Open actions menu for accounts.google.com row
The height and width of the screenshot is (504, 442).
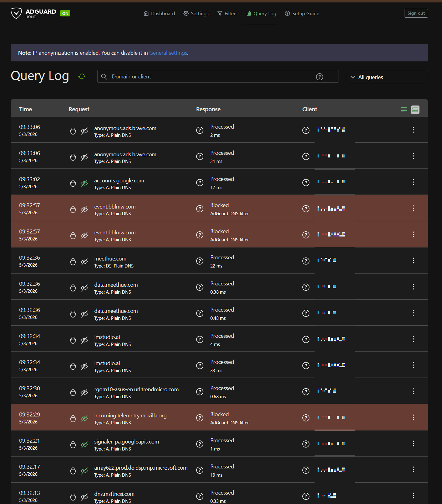click(413, 182)
